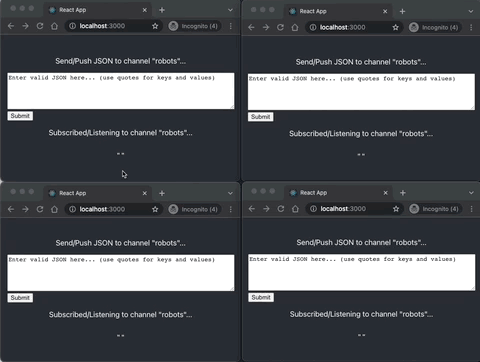Submit JSON in top-right window
480x362 pixels.
click(x=260, y=117)
